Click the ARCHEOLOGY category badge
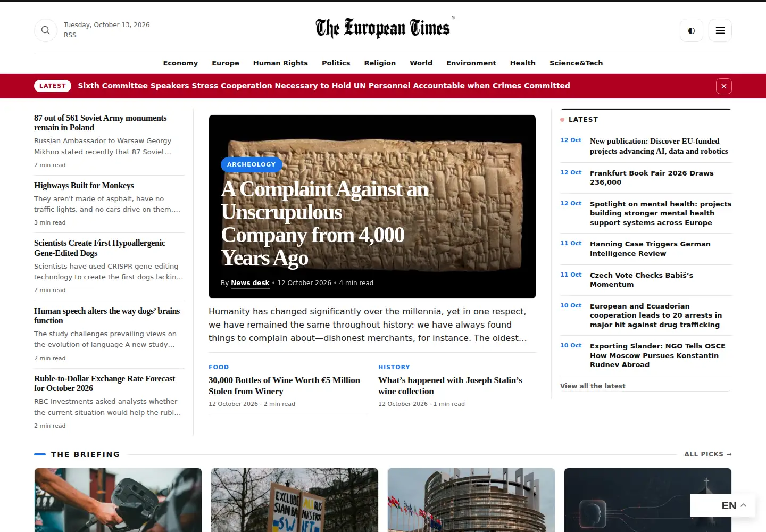 pyautogui.click(x=251, y=164)
